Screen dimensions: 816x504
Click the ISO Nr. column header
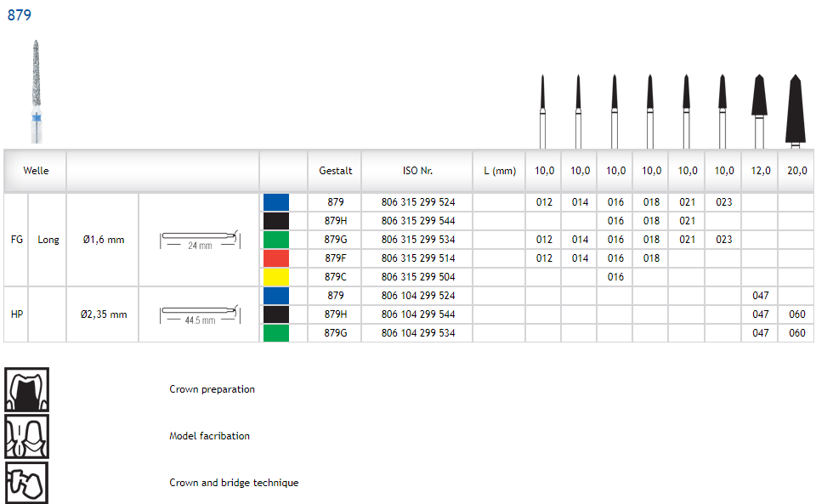coord(417,171)
